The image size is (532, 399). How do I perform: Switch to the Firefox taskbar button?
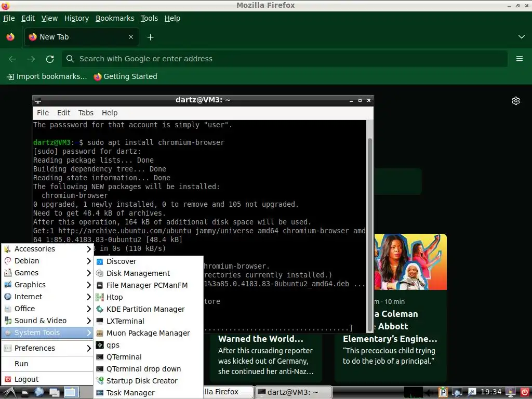[x=229, y=392]
